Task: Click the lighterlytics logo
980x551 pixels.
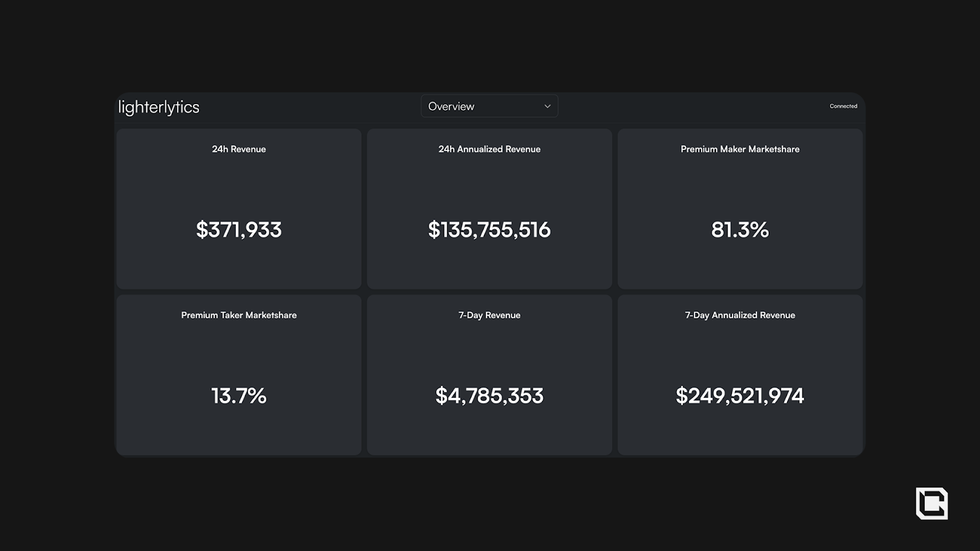Action: point(159,107)
